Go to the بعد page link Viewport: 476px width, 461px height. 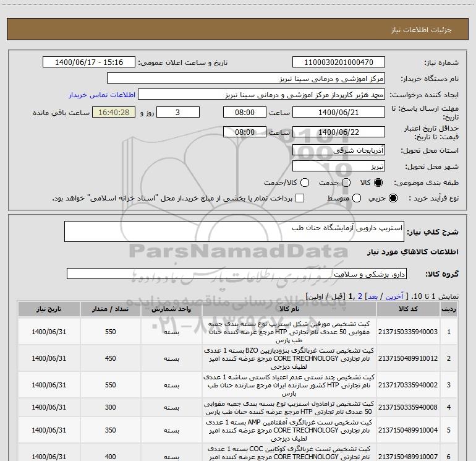tap(373, 296)
